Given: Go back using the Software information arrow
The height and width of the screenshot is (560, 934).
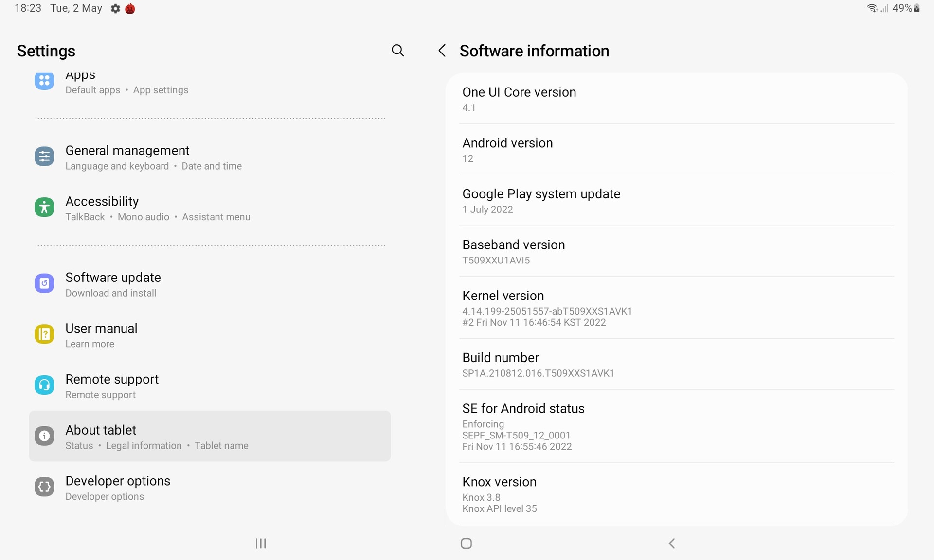Looking at the screenshot, I should tap(442, 51).
